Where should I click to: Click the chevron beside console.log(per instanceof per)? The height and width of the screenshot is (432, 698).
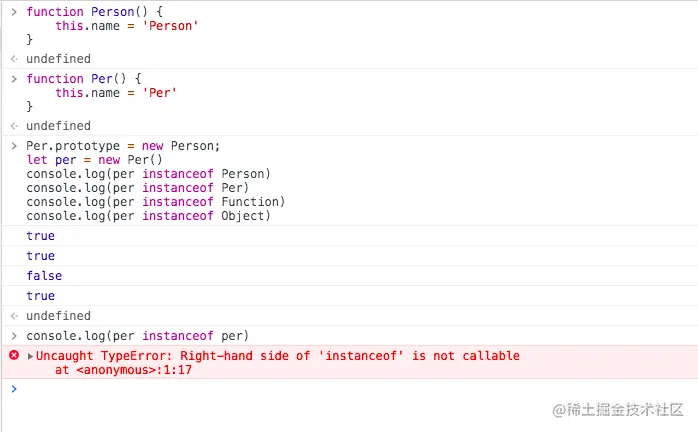coord(14,335)
